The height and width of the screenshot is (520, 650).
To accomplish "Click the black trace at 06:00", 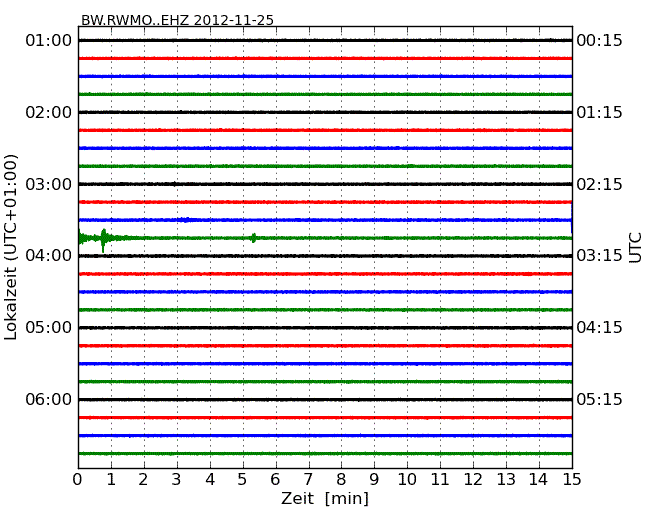I will (x=325, y=399).
